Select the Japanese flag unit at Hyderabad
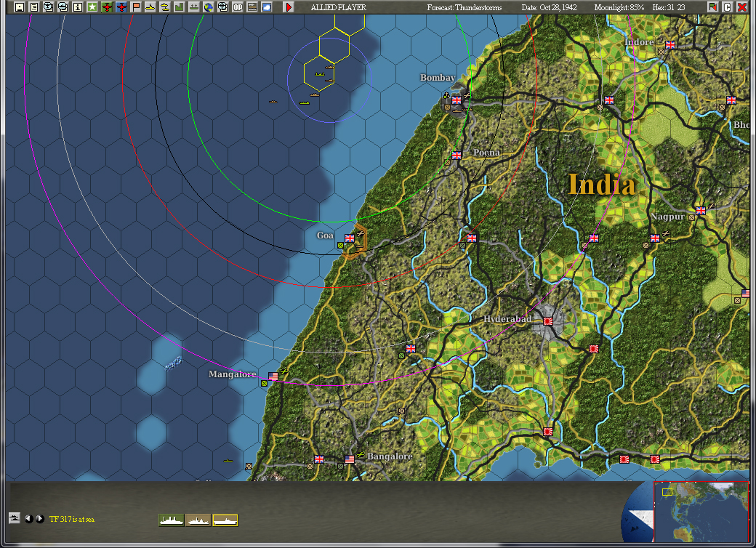Screen dimensions: 756x548 point(547,321)
